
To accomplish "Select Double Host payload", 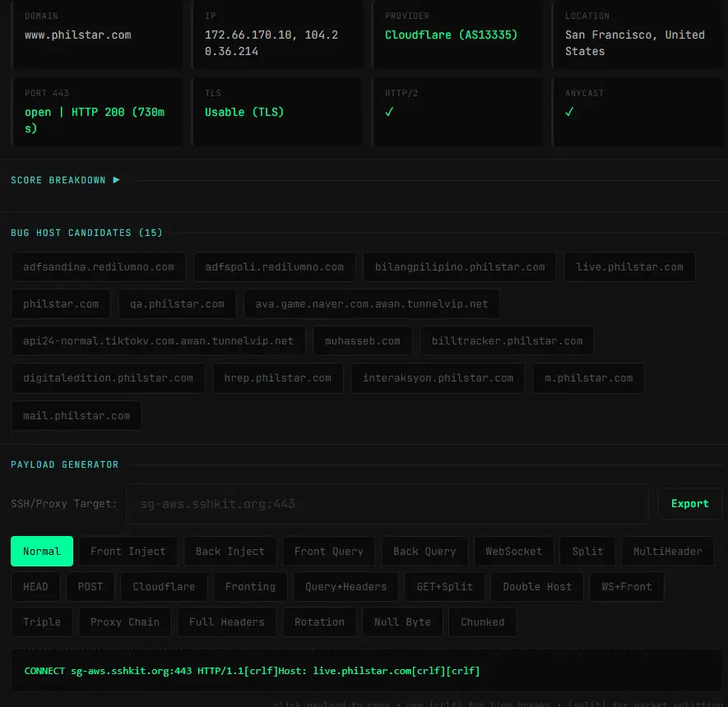I will pyautogui.click(x=537, y=587).
